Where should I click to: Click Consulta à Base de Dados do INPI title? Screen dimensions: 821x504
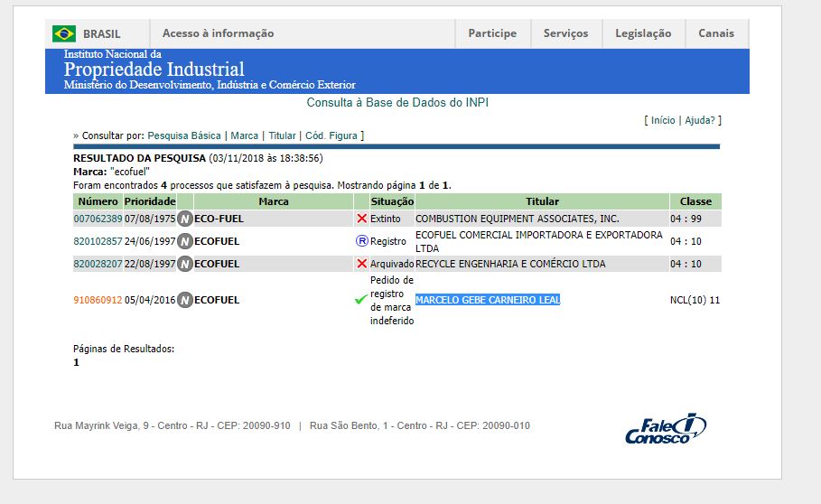pos(397,103)
